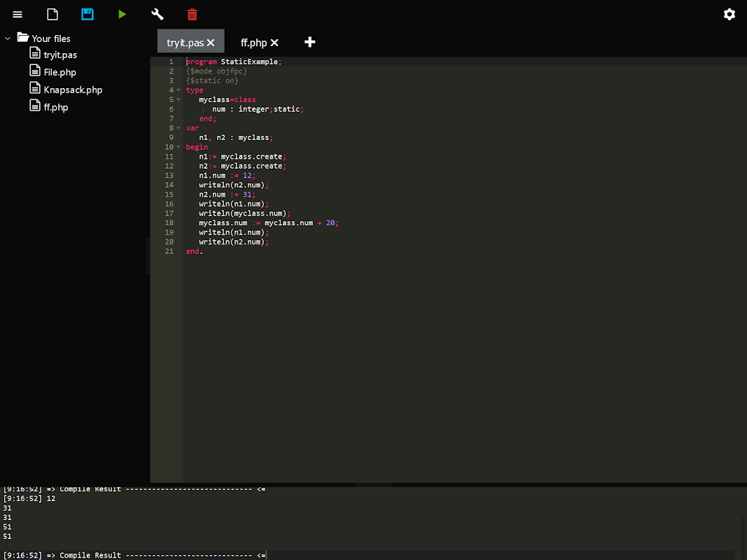Fold the class definition at line 5

[179, 99]
